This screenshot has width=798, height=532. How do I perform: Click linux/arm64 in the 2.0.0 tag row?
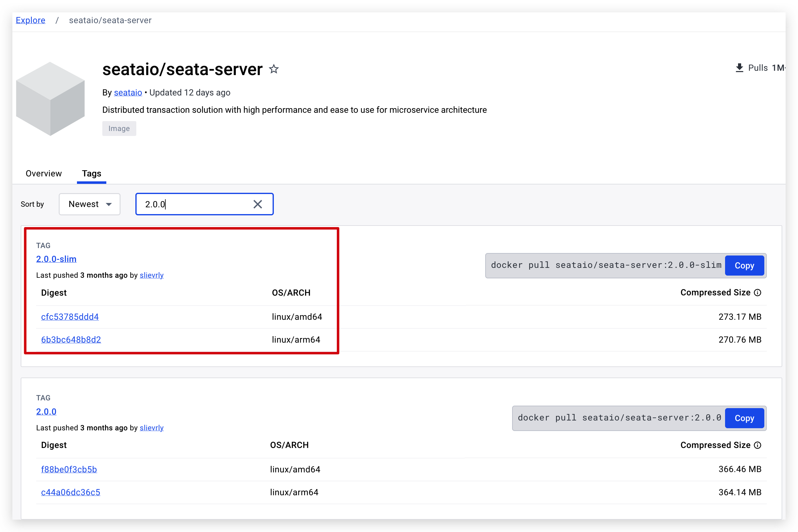pyautogui.click(x=294, y=492)
